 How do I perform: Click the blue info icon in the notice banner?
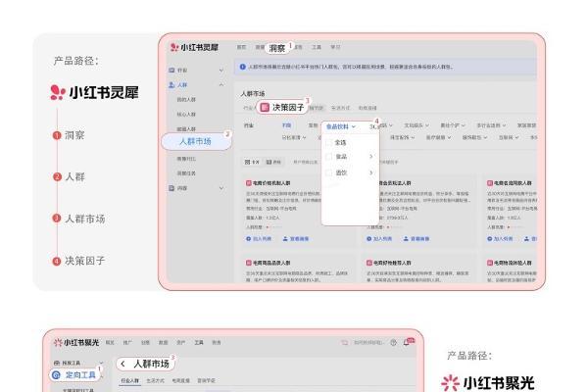click(x=243, y=68)
